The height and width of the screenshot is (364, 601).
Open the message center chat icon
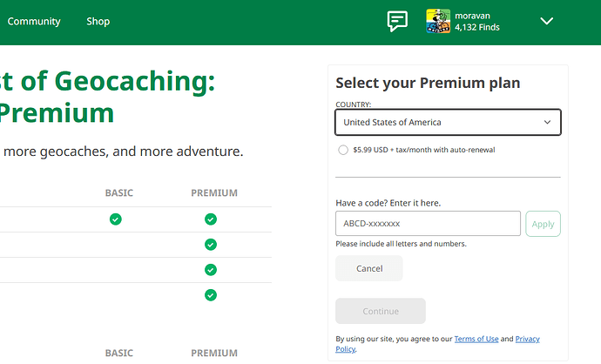coord(397,21)
